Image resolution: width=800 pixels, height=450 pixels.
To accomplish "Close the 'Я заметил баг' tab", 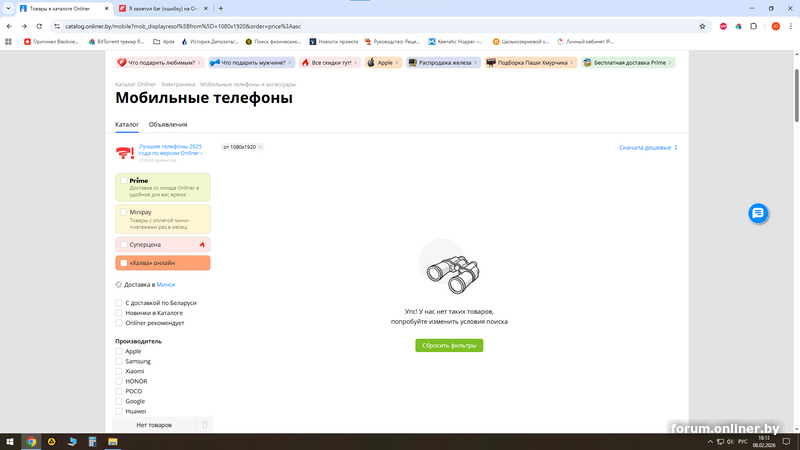I will tap(206, 8).
